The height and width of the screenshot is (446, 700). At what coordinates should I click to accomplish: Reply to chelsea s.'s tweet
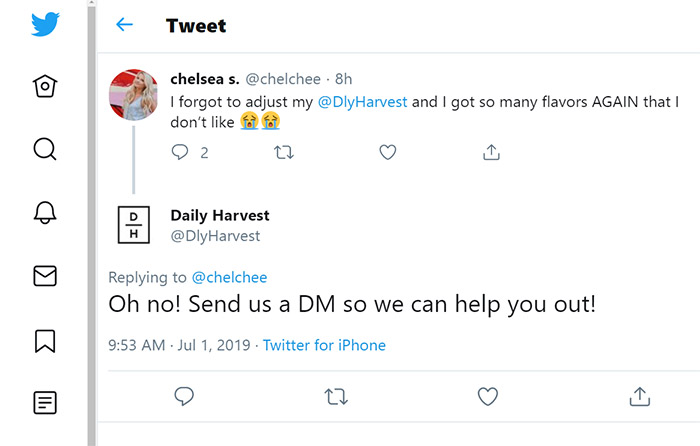[x=180, y=152]
